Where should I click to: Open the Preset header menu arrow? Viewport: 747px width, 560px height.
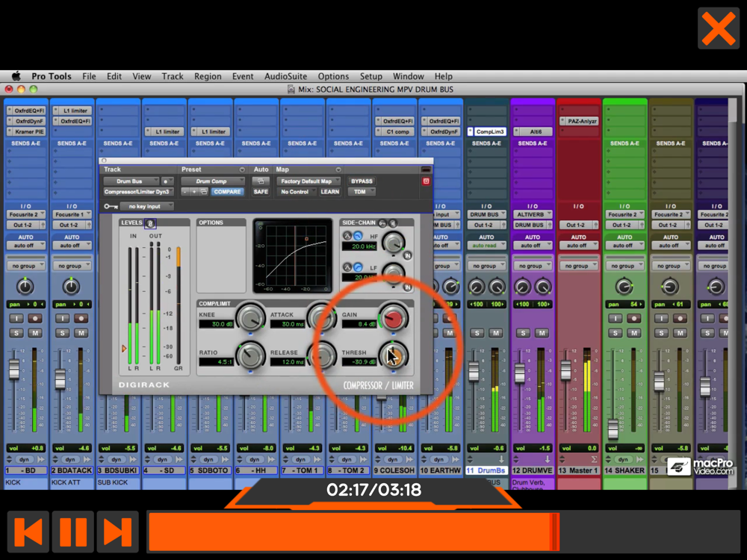coord(242,169)
